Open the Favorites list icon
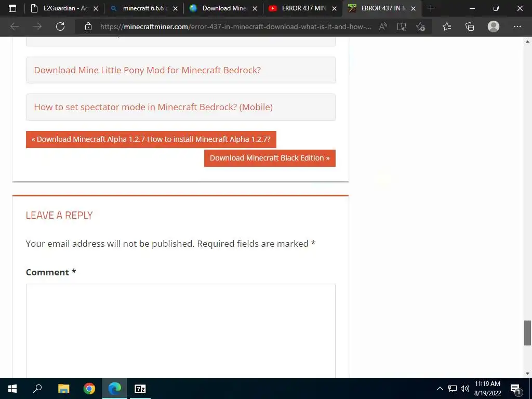This screenshot has width=532, height=399. 447,26
